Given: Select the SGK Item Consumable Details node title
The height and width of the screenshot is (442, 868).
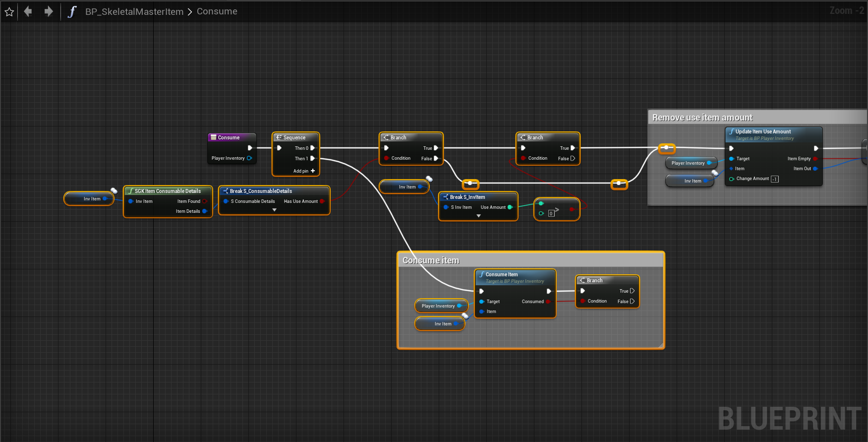Looking at the screenshot, I should (168, 191).
